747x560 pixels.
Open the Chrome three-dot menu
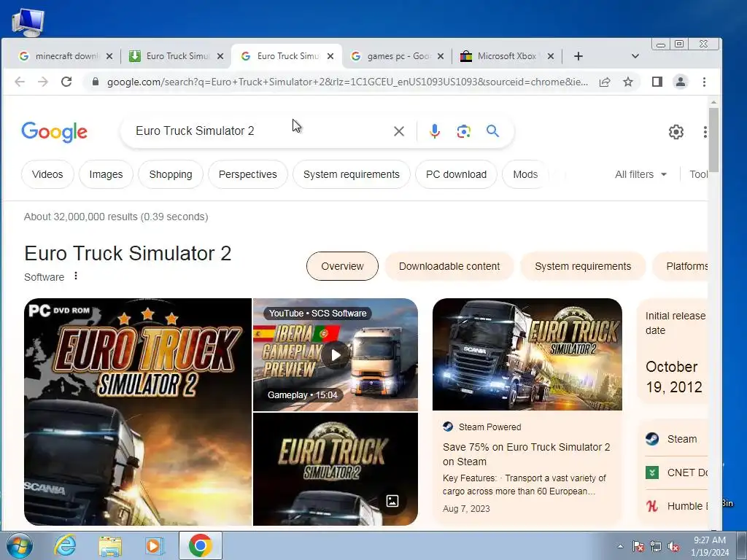point(704,82)
